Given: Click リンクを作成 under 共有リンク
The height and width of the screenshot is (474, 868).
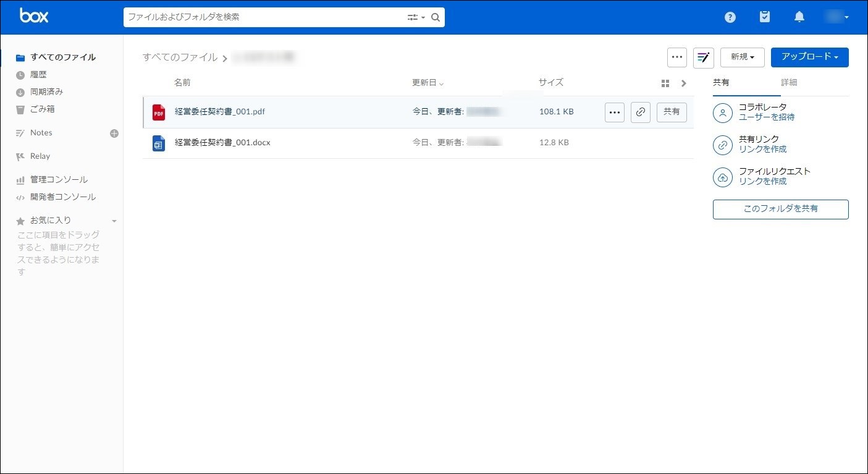Looking at the screenshot, I should 763,150.
